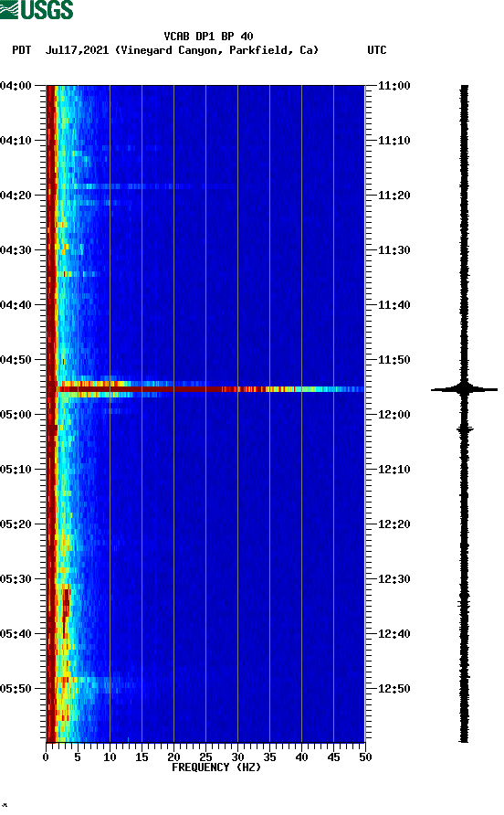Click the '05:40' PDT time label
504x815 pixels.
(x=16, y=633)
